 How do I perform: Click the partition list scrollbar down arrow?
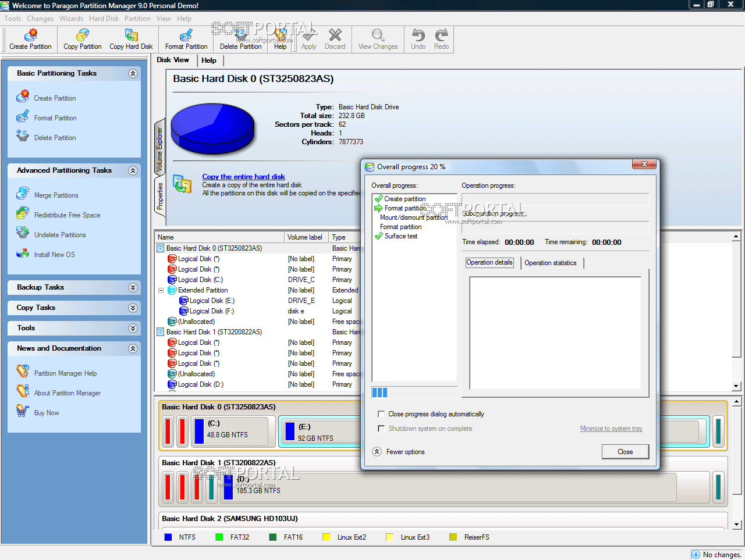736,386
